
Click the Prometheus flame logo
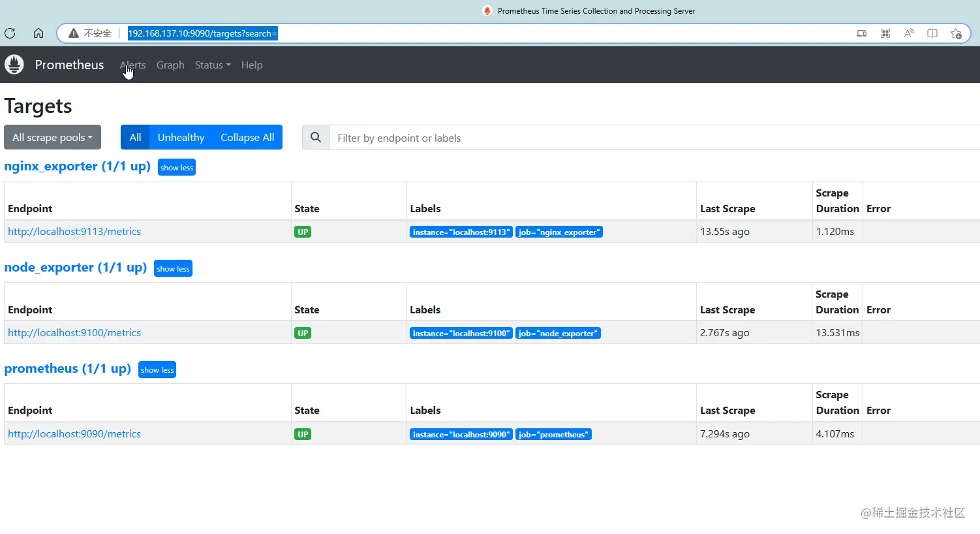[14, 65]
